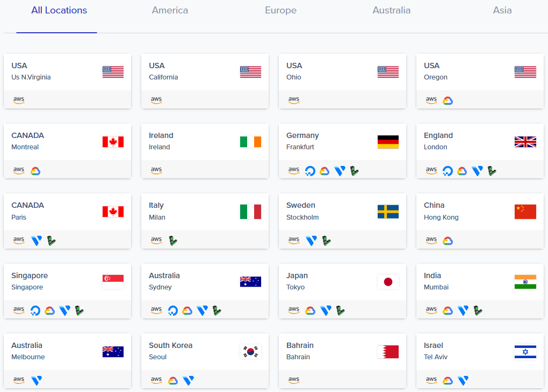Viewport: 548px width, 392px height.
Task: Open the Europe locations tab
Action: click(280, 11)
